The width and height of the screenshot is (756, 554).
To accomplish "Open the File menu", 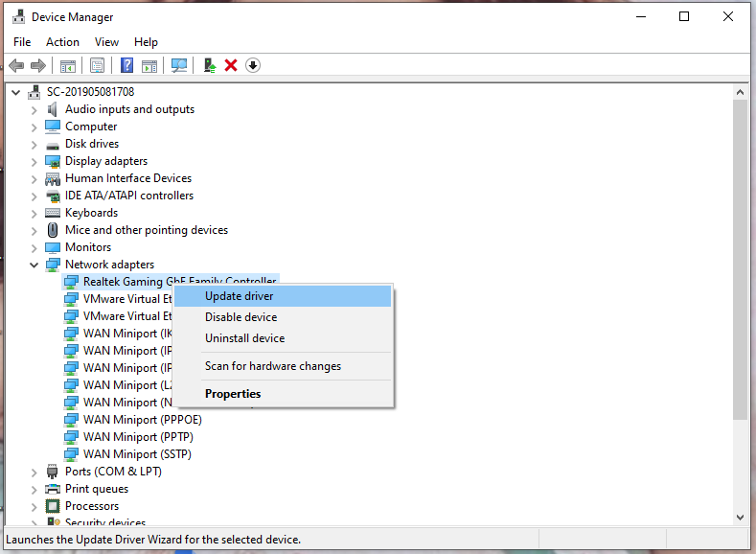I will 22,42.
